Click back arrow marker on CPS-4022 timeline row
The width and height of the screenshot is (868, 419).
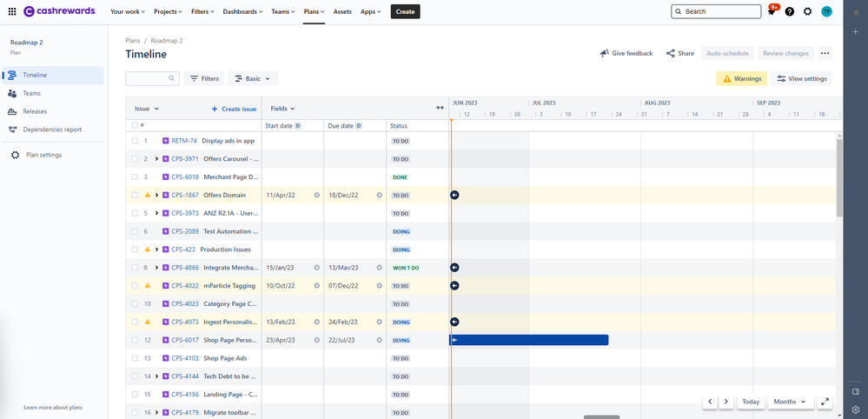pos(454,286)
